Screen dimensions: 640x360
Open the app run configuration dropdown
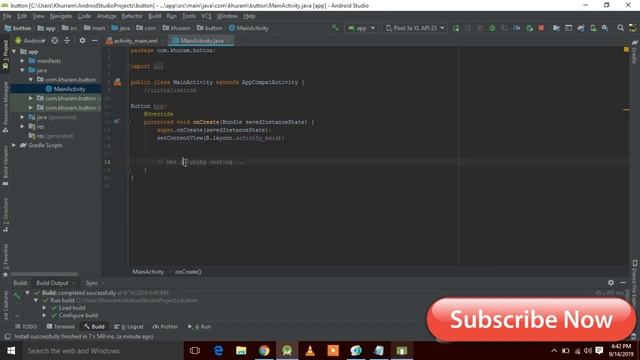(362, 28)
